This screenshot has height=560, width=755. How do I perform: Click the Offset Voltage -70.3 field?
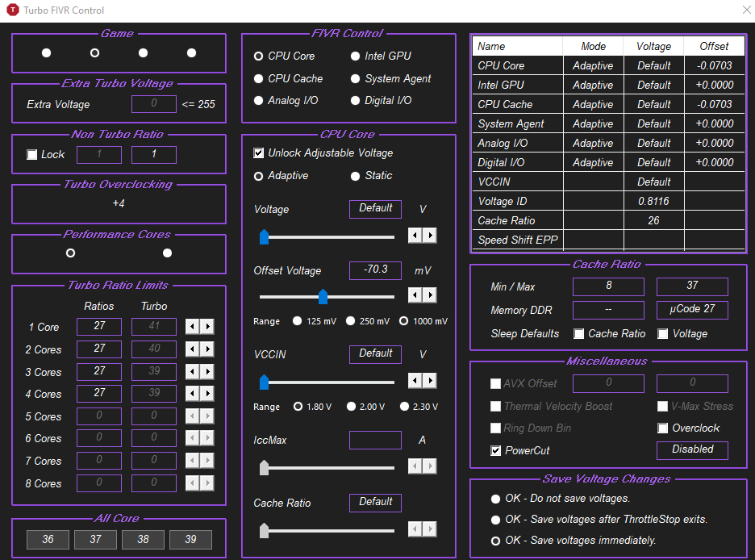(x=376, y=270)
